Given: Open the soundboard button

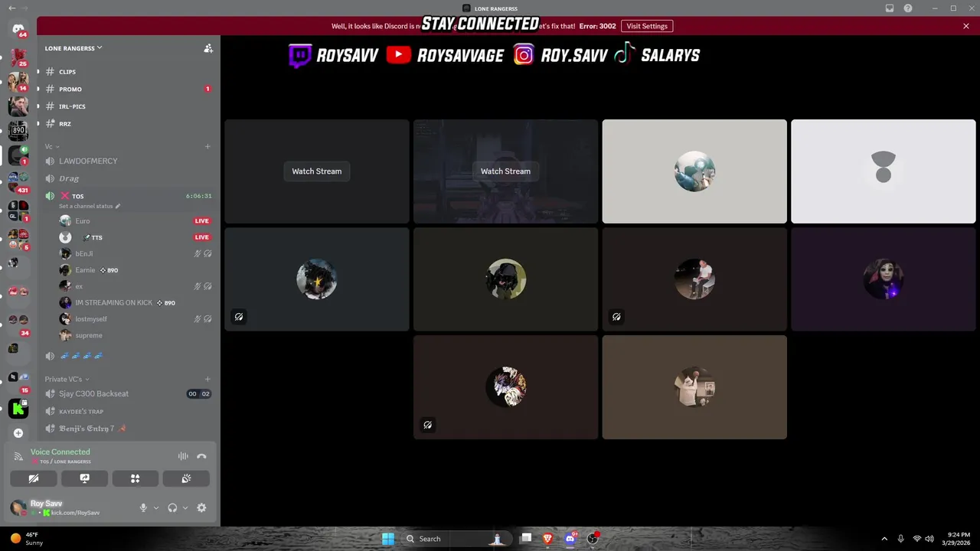Looking at the screenshot, I should click(186, 478).
